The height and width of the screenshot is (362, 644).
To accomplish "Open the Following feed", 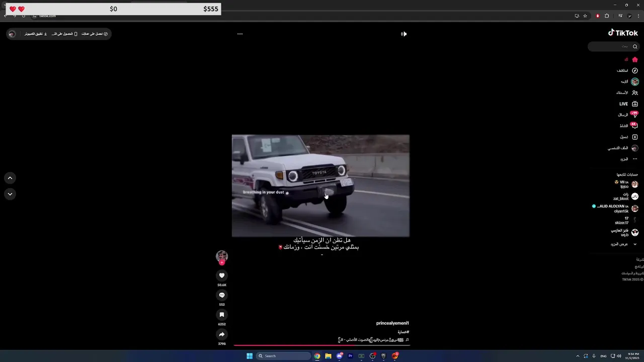I will click(629, 81).
